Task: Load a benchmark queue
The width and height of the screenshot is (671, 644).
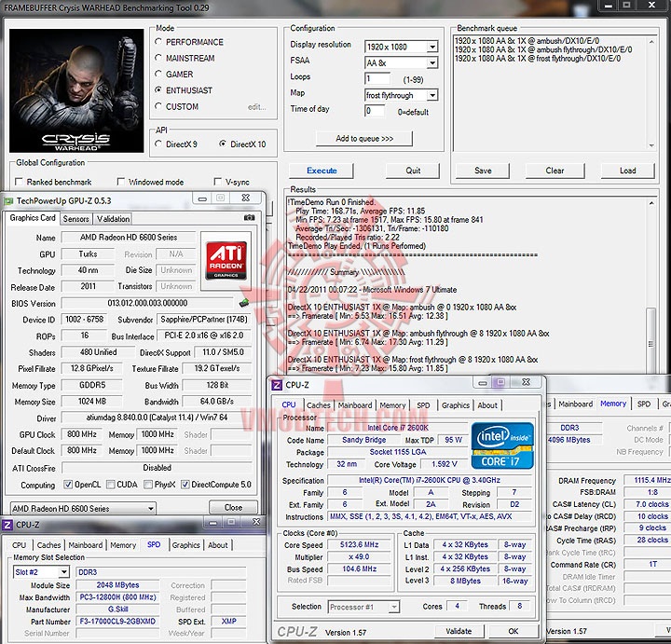Action: (x=627, y=171)
